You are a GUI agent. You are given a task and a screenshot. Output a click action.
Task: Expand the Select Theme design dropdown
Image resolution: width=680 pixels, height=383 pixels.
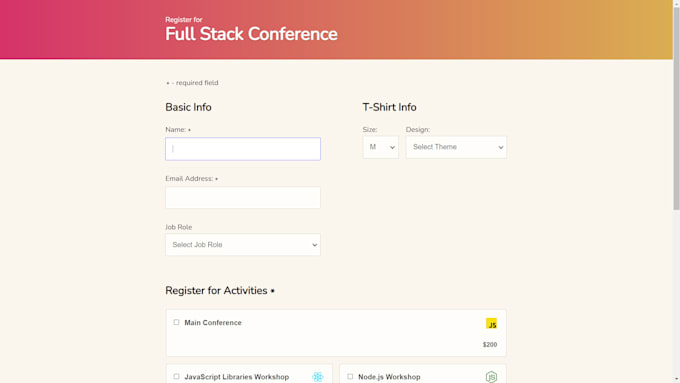tap(456, 147)
